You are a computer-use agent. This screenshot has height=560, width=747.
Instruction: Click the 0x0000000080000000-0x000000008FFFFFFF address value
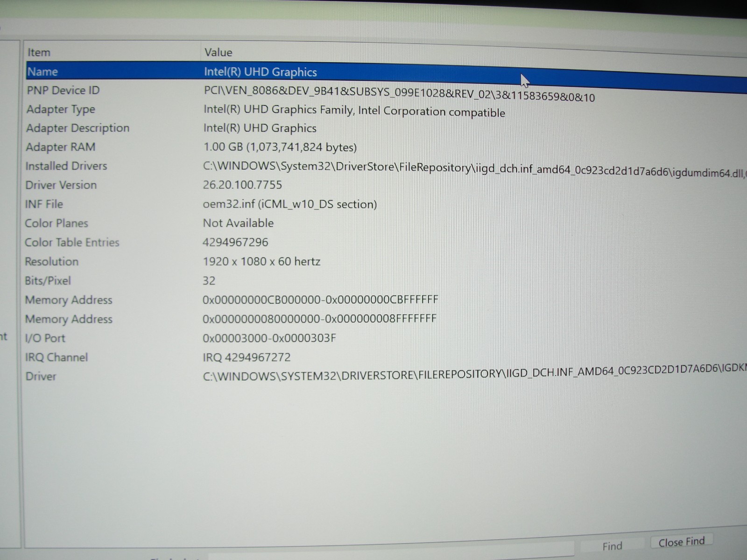pos(319,319)
